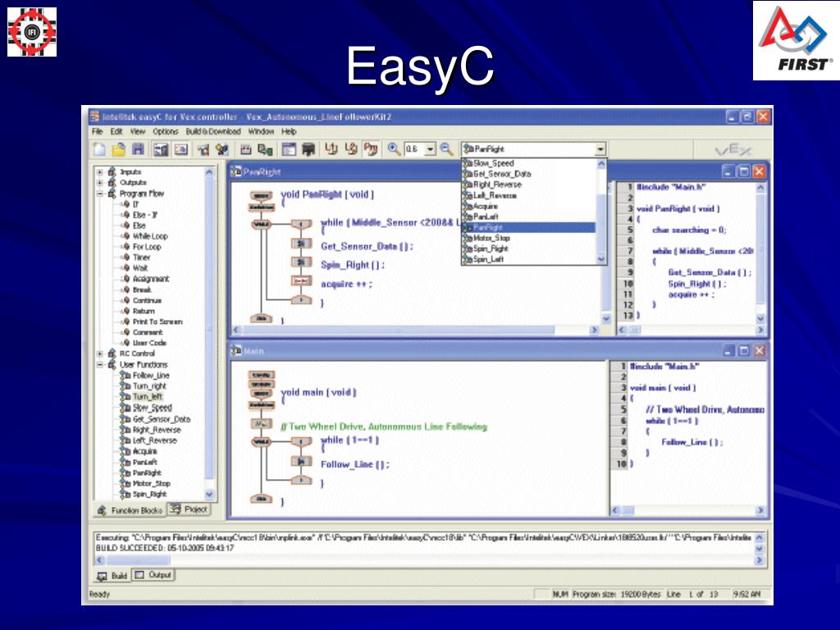Save the project with the floppy disk icon
The image size is (840, 630).
click(138, 149)
